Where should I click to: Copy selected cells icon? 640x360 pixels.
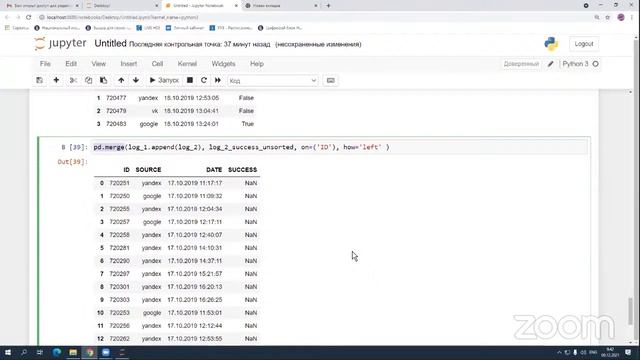88,80
